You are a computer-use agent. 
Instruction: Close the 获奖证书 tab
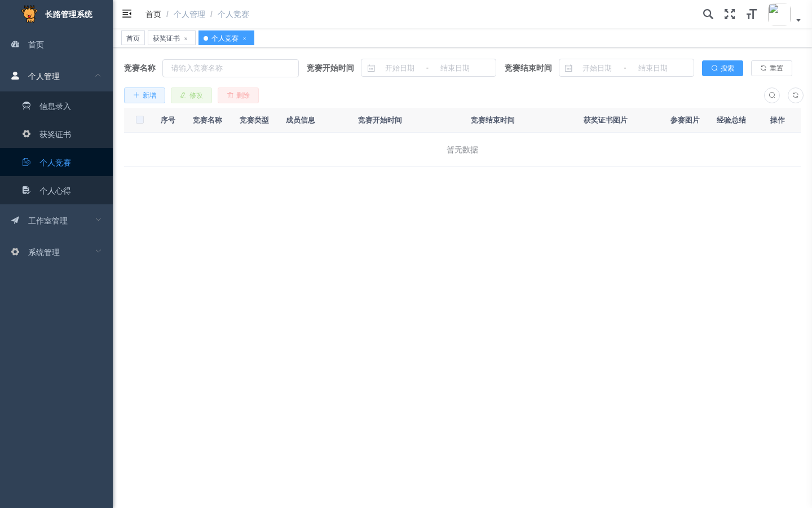point(186,38)
